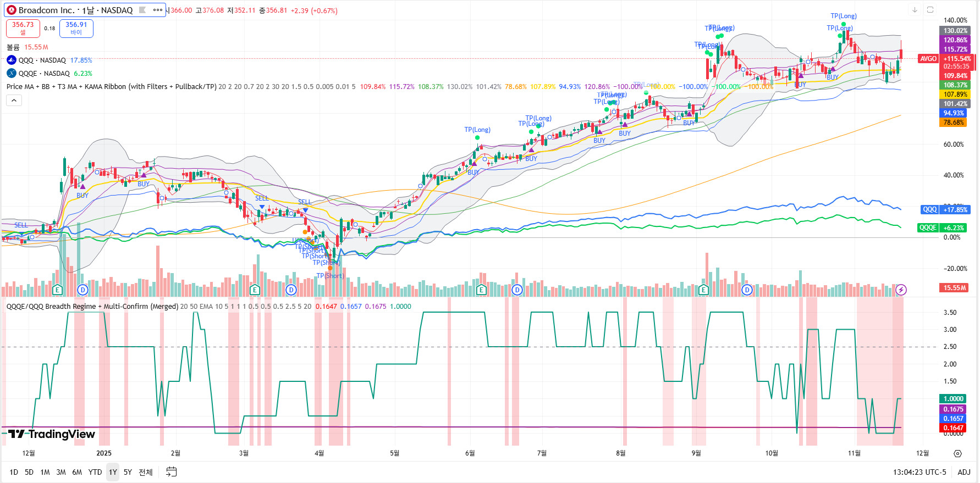The width and height of the screenshot is (980, 483).
Task: Collapse the indicator legend with chevron
Action: (x=14, y=100)
